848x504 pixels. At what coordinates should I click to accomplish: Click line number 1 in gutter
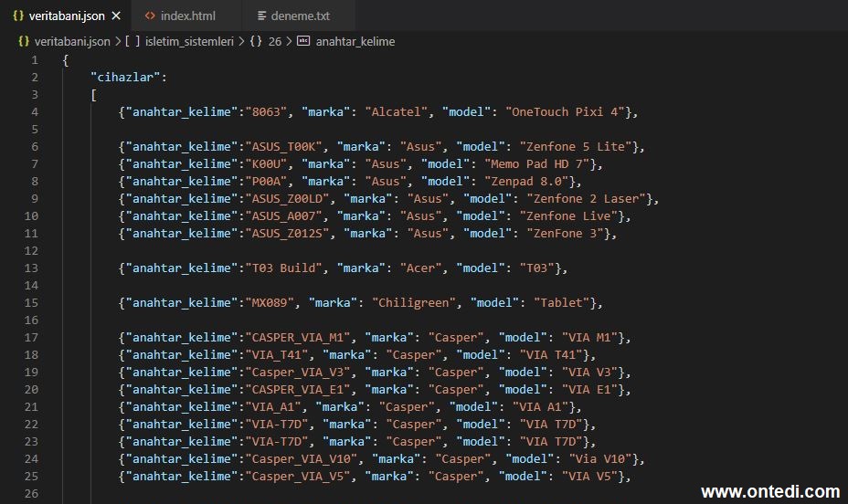[35, 60]
